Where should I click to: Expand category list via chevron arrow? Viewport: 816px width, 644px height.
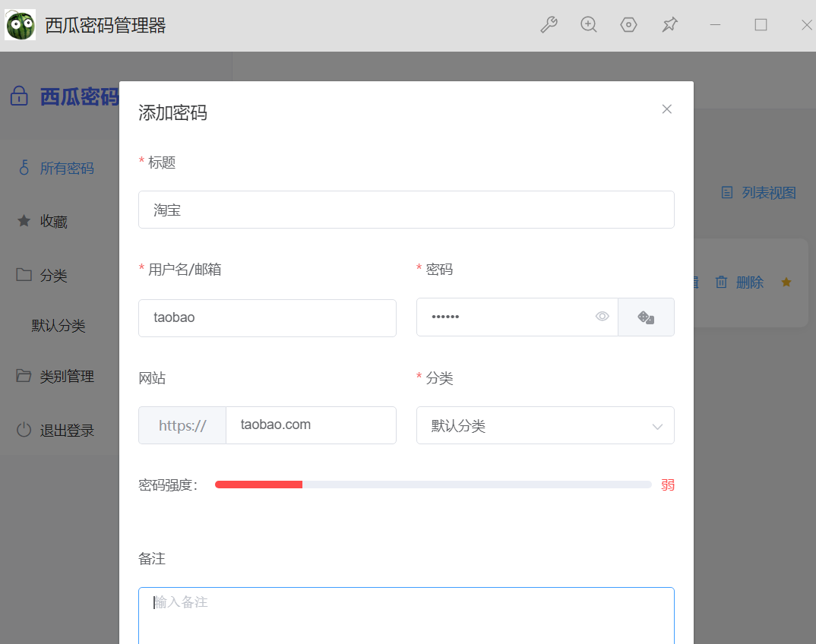coord(657,427)
